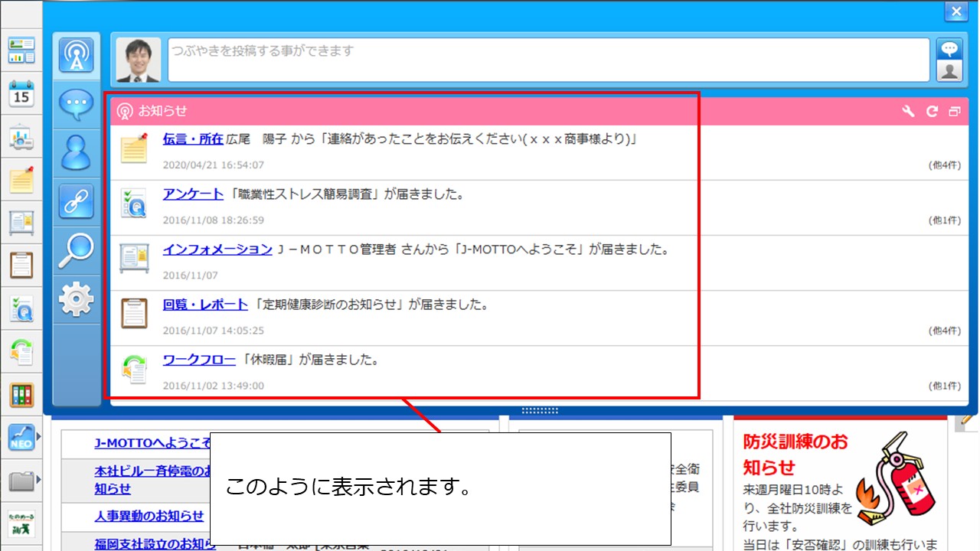
Task: Click the memo note icon in 伝言・所在 row
Action: (135, 148)
